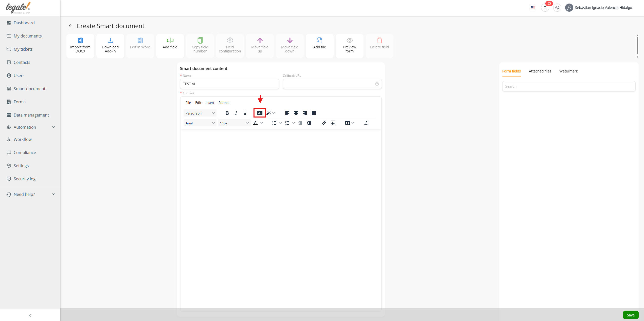Screen dimensions: 644x321
Task: Open the Insert menu in editor
Action: [x=210, y=103]
